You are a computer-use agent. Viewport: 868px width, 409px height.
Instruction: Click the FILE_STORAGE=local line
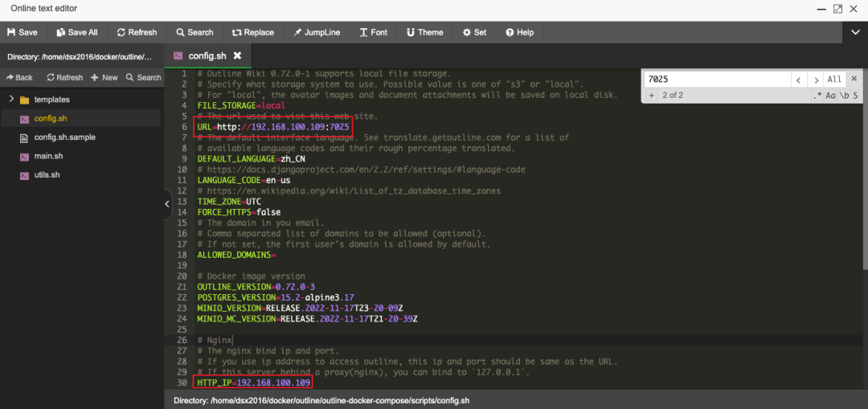(x=241, y=105)
